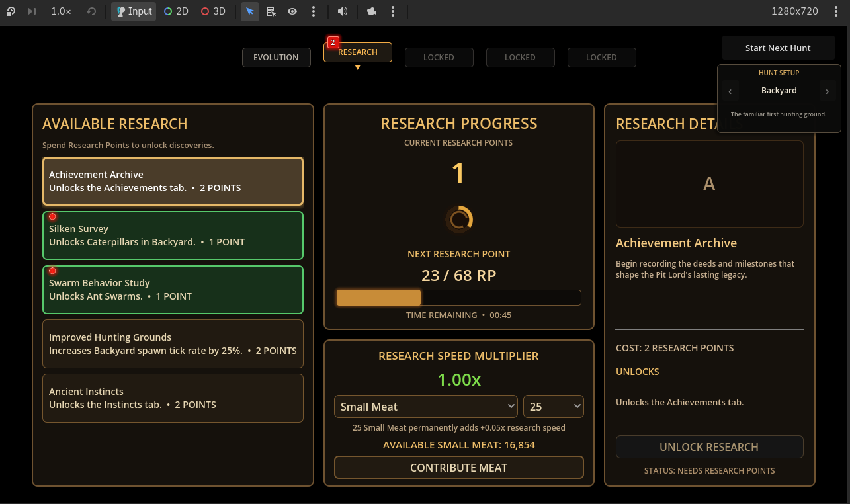The height and width of the screenshot is (504, 850).
Task: Click "STATUS: NEEDS RESEARCH POINTS" text
Action: pos(709,471)
